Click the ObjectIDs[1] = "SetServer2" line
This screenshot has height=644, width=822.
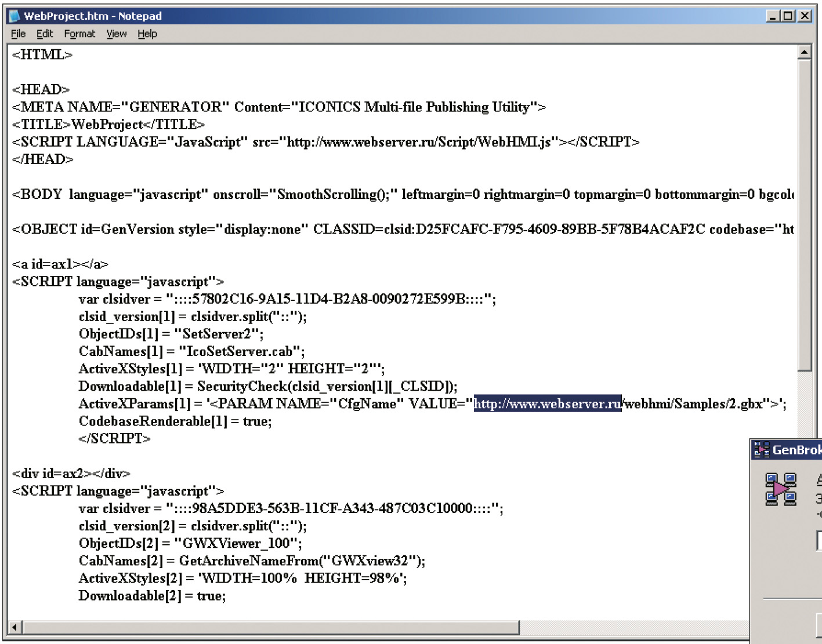pos(171,334)
